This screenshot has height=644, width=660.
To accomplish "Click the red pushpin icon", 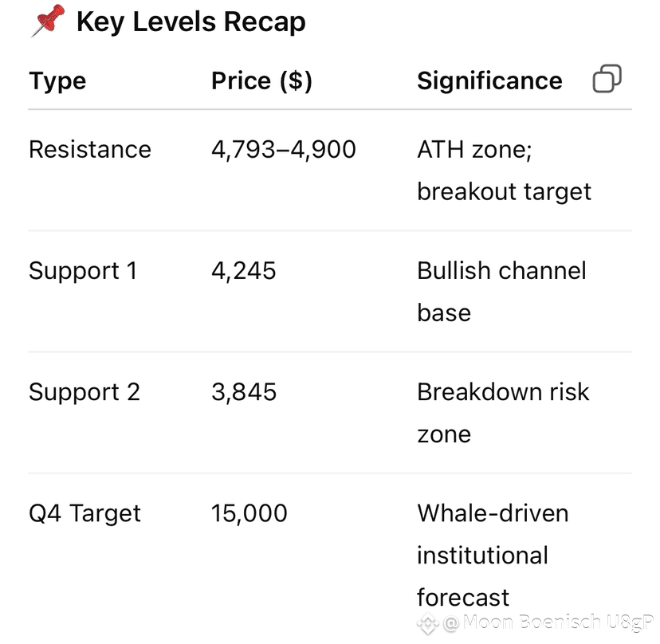I will 48,20.
